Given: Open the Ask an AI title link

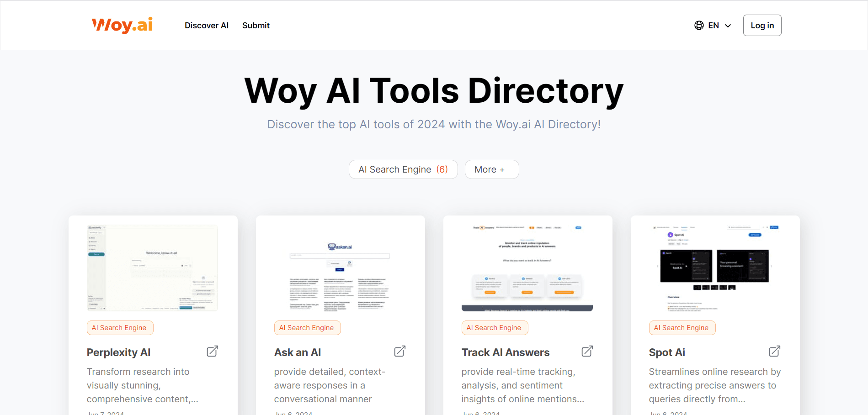Looking at the screenshot, I should 298,352.
